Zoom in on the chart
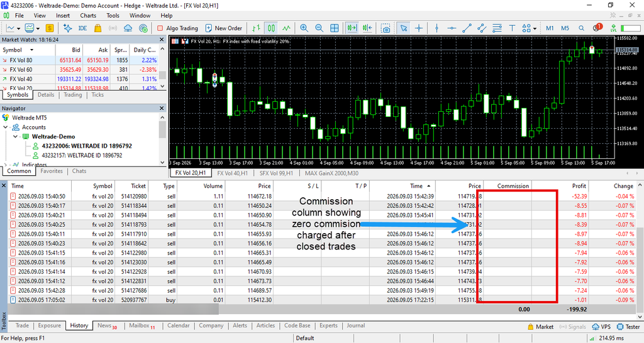The width and height of the screenshot is (644, 343). coord(304,28)
